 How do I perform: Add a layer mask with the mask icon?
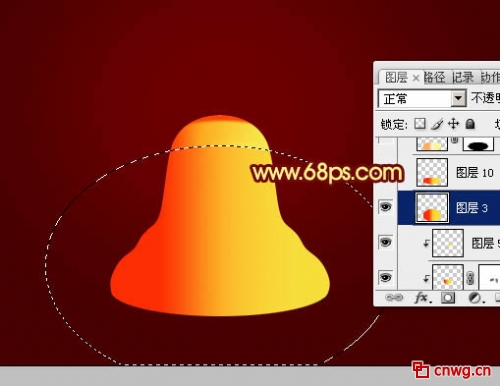(447, 298)
